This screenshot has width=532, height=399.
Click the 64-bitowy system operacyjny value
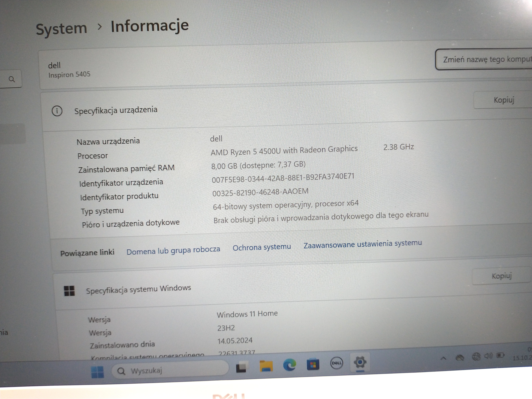286,205
